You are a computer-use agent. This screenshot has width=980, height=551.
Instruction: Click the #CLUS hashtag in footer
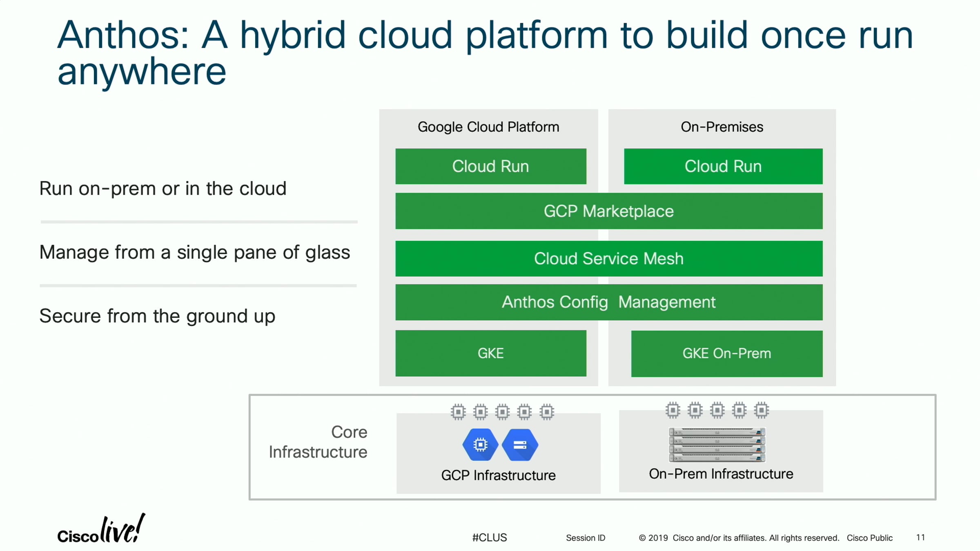(x=489, y=538)
